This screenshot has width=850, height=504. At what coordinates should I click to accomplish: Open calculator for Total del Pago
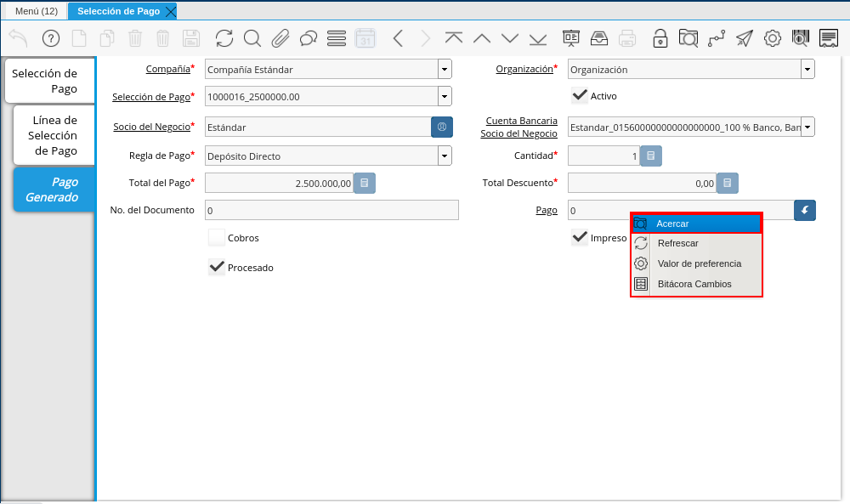365,183
